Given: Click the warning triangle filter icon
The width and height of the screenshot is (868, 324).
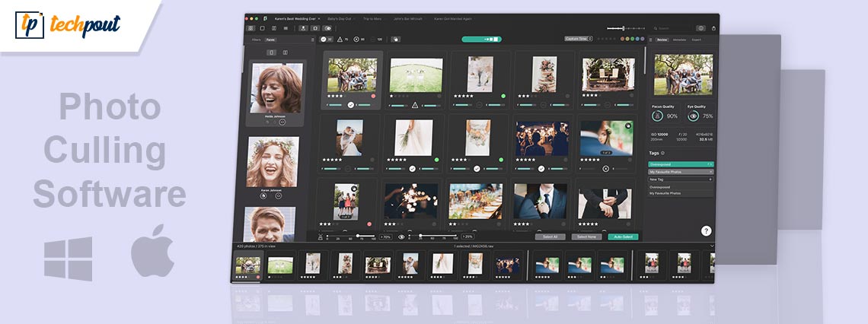Looking at the screenshot, I should coord(340,40).
